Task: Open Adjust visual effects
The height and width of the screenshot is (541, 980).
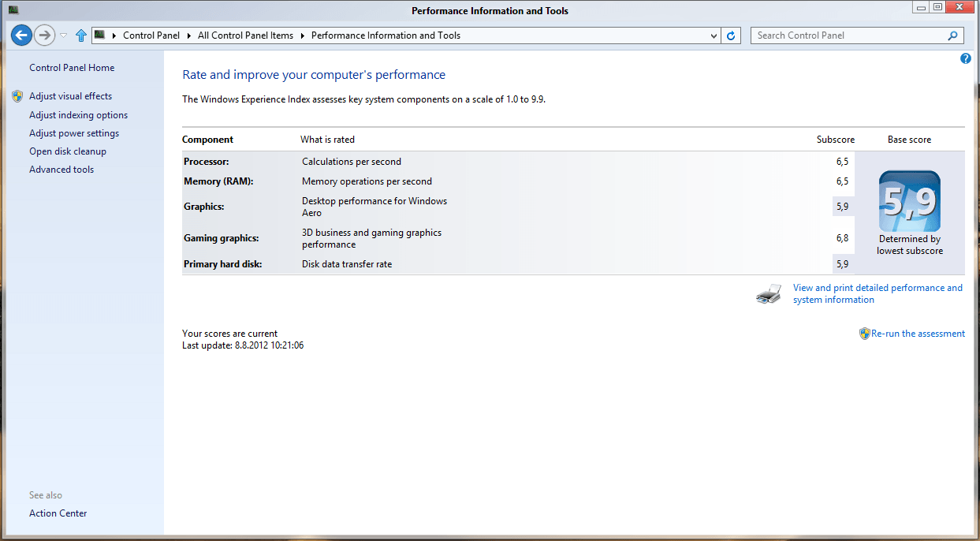Action: tap(71, 96)
